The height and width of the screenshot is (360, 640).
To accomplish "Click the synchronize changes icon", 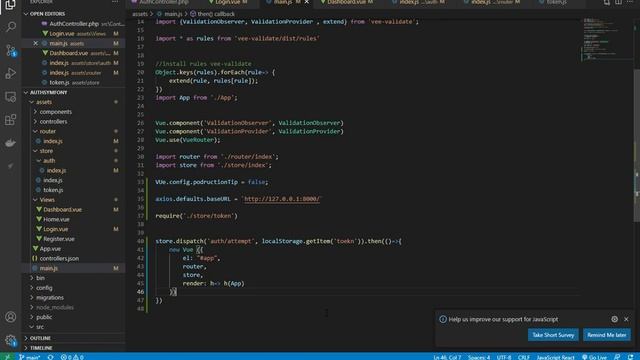I will (50, 357).
